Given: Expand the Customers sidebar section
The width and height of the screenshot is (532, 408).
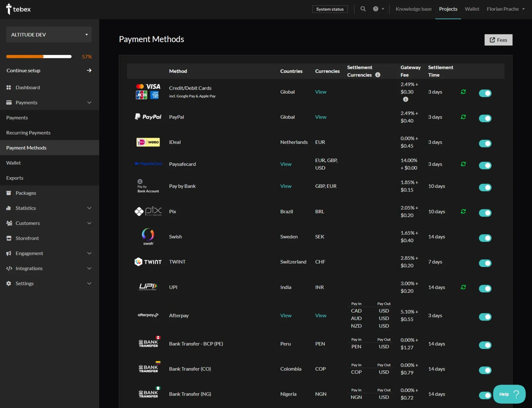Looking at the screenshot, I should tap(49, 223).
